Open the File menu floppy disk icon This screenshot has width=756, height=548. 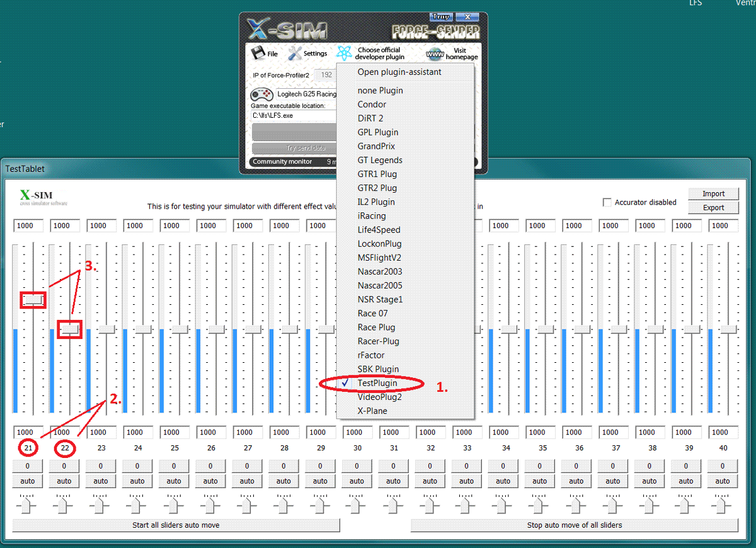tap(257, 53)
